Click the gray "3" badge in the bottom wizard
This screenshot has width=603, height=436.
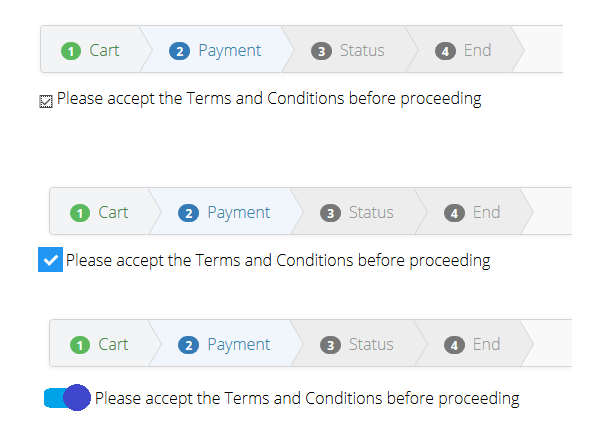[330, 345]
